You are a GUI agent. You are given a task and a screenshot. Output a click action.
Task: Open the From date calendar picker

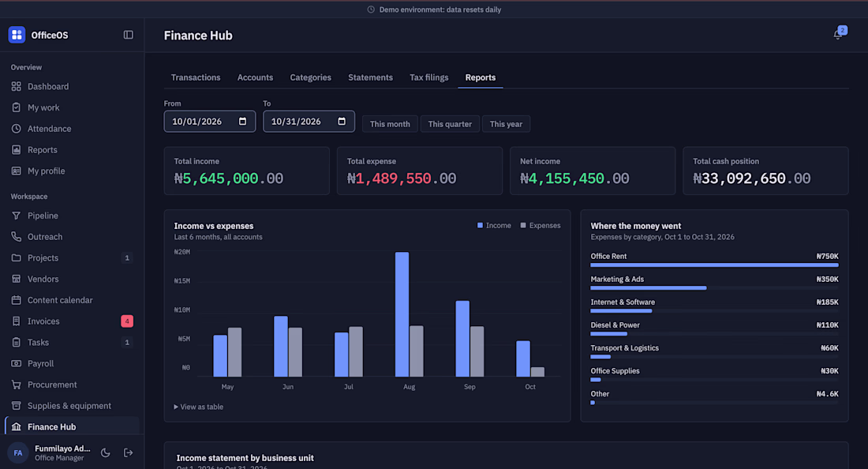tap(242, 122)
